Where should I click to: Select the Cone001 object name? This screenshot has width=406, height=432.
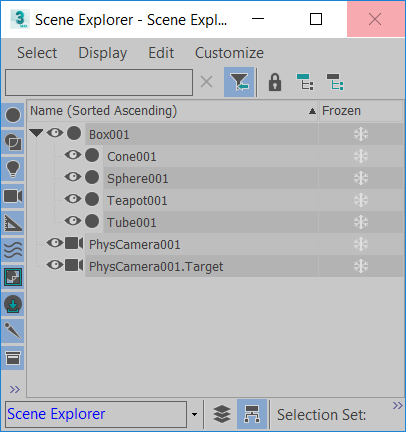[x=132, y=157]
